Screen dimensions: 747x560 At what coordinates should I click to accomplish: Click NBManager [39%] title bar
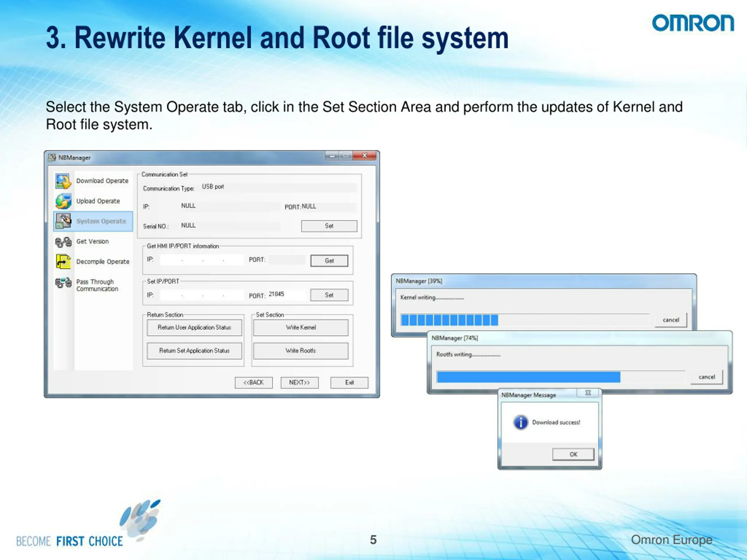click(544, 281)
